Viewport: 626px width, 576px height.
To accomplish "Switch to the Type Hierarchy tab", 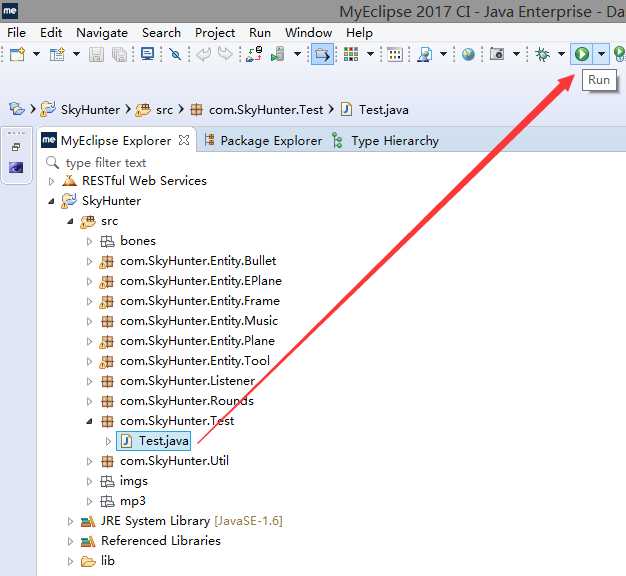I will click(x=395, y=141).
